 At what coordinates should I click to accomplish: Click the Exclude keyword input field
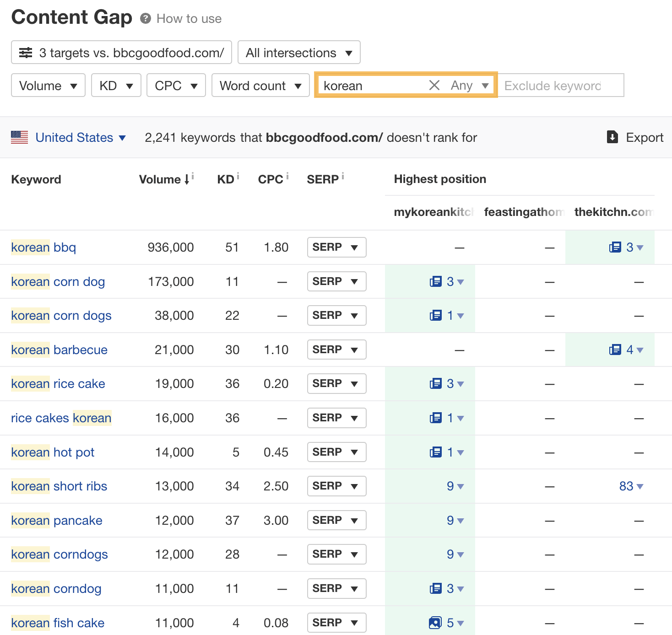[x=561, y=85]
